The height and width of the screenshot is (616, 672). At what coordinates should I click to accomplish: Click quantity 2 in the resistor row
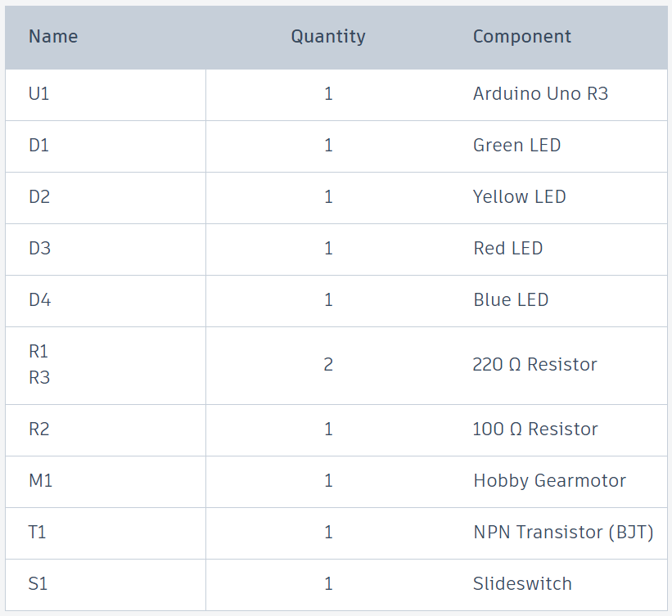pos(328,365)
